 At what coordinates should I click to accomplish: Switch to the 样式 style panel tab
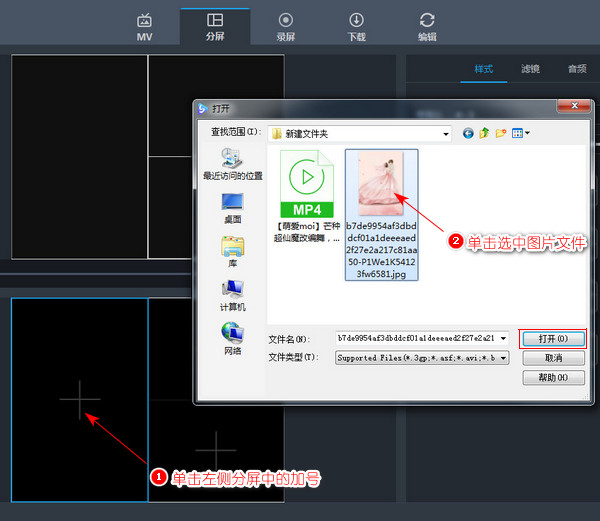484,69
